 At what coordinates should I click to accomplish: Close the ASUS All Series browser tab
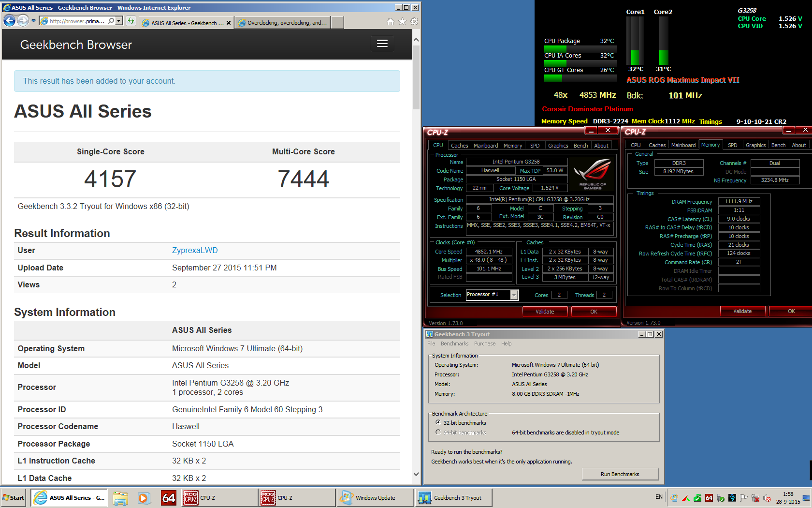pos(229,23)
